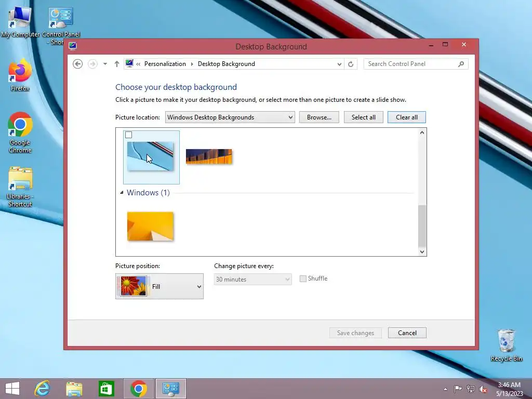
Task: Open the Control Panel shortcut on desktop
Action: 61,25
